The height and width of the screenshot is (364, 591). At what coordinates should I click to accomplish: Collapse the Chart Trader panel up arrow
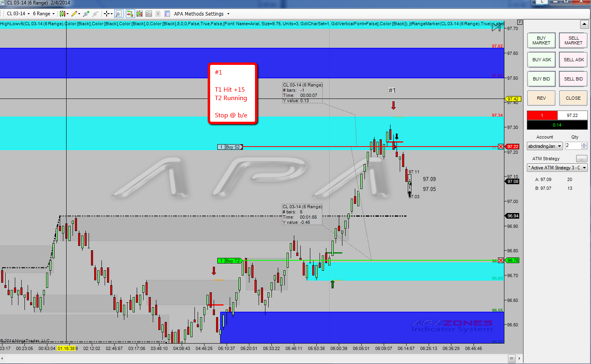[x=584, y=24]
